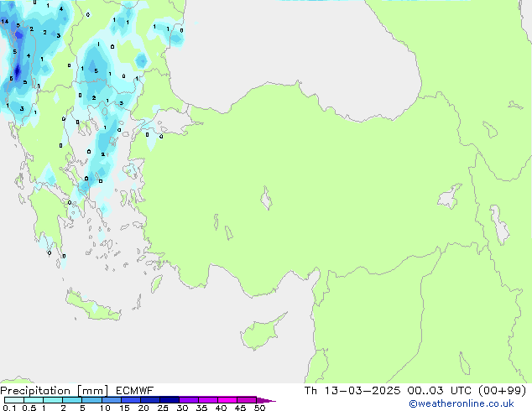The width and height of the screenshot is (532, 411).
Task: Pick legend swatch between 5 and 10
Action: click(91, 400)
